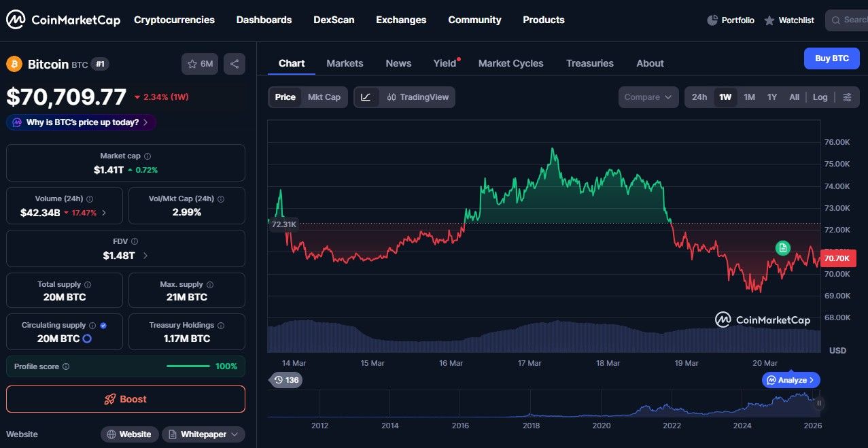This screenshot has width=868, height=448.
Task: Enable Log scale on the chart
Action: click(x=820, y=97)
